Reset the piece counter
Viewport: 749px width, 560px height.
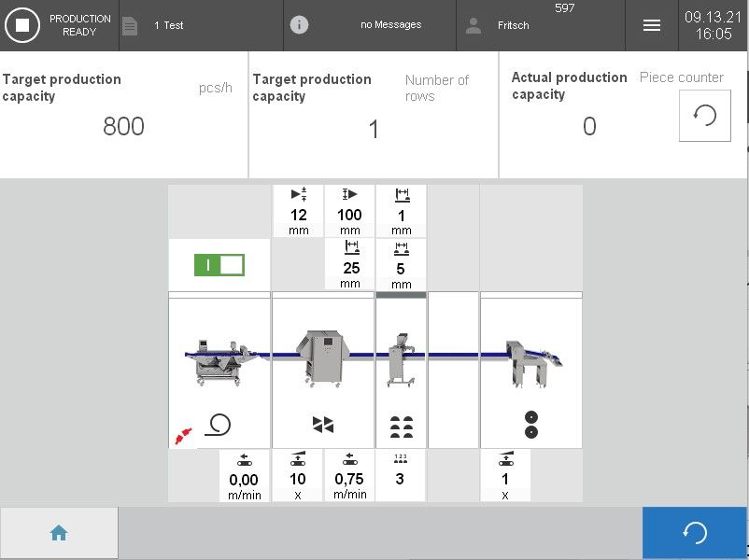coord(704,116)
